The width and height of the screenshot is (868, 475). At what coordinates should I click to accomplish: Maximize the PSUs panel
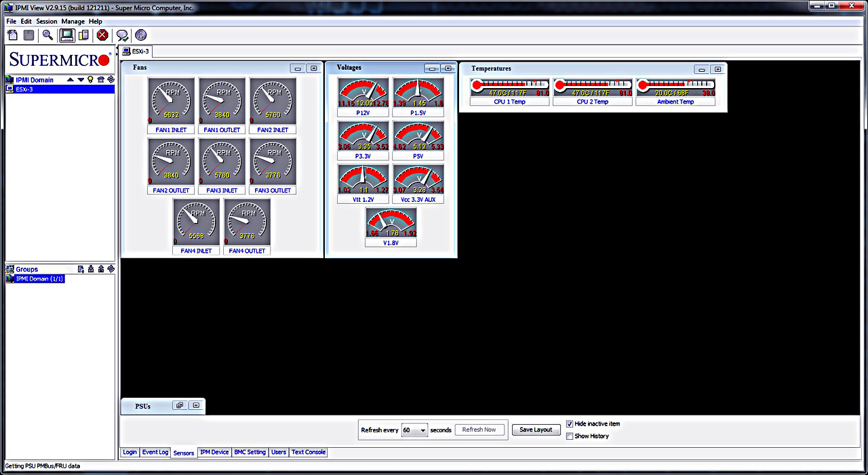pyautogui.click(x=195, y=405)
